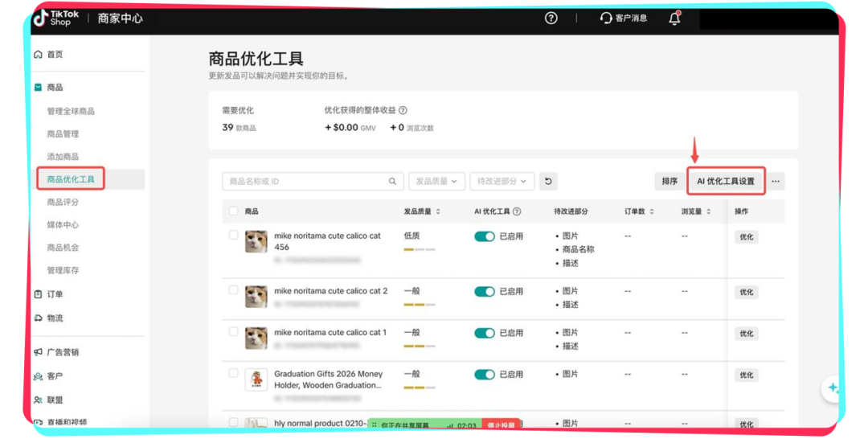Screen dimensions: 868x439
Task: Click the 首页 home icon in sidebar
Action: [38, 54]
